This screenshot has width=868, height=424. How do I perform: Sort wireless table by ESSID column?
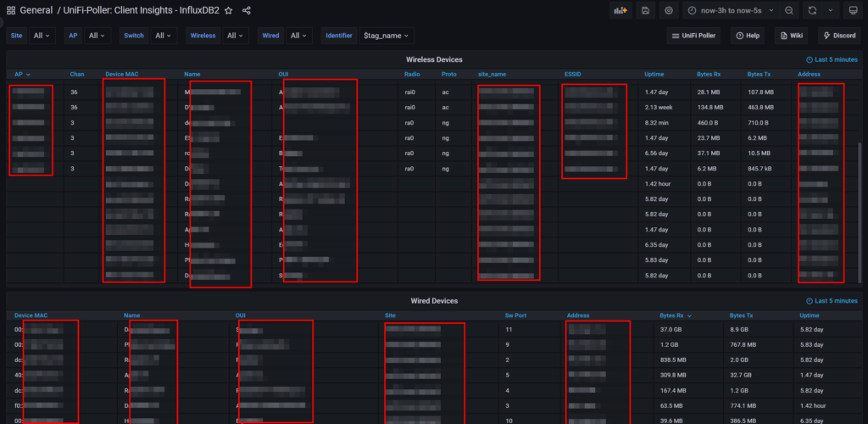[573, 74]
